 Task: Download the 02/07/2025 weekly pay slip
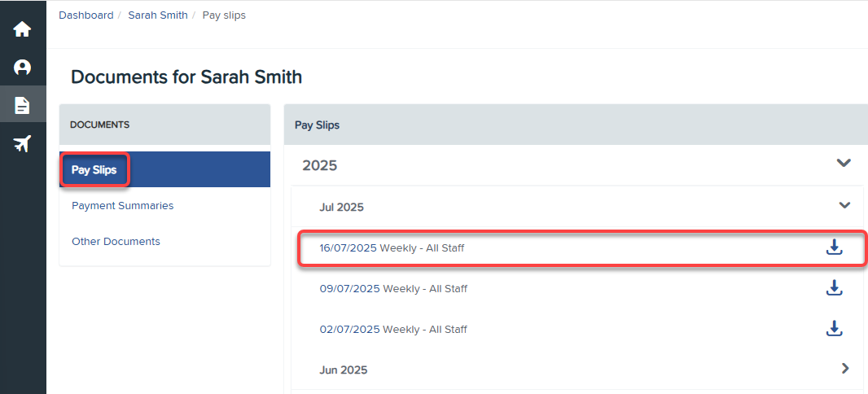pyautogui.click(x=834, y=328)
